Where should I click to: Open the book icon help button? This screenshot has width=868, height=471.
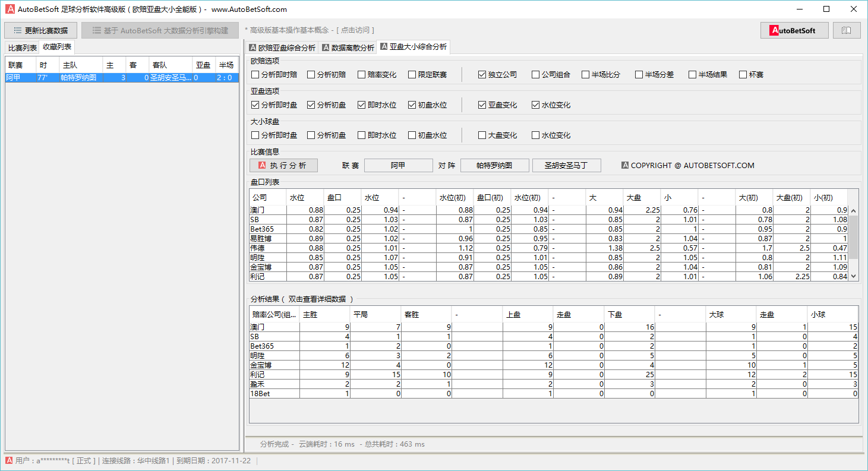[x=847, y=30]
